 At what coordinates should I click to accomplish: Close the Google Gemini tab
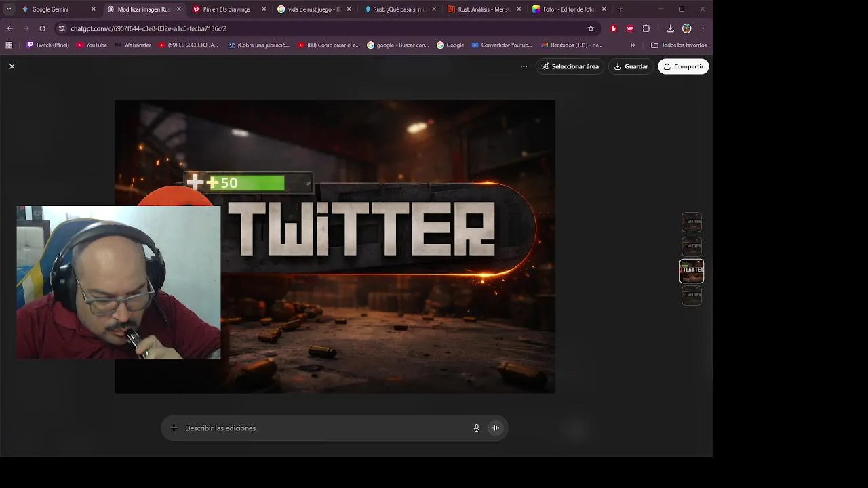tap(94, 9)
